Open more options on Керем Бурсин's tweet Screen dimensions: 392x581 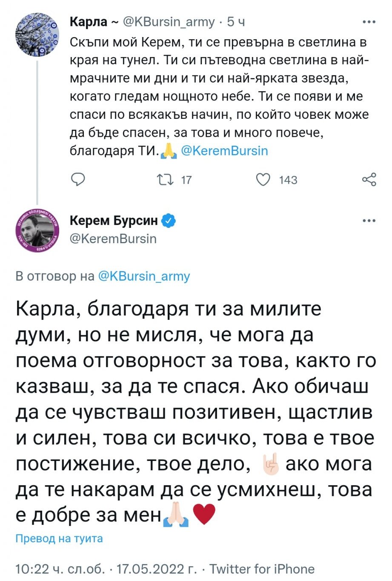[369, 221]
